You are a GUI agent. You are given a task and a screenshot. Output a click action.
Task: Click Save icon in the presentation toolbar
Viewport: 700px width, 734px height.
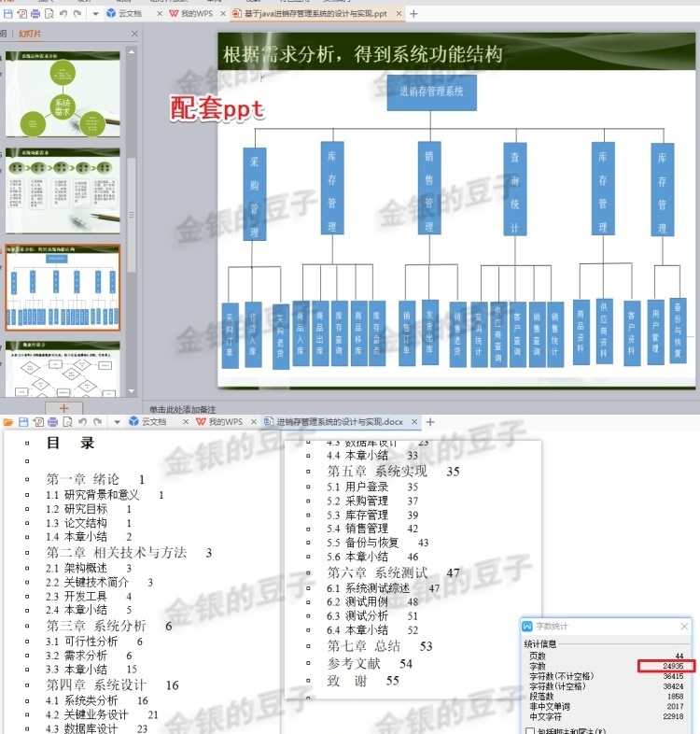pos(8,14)
